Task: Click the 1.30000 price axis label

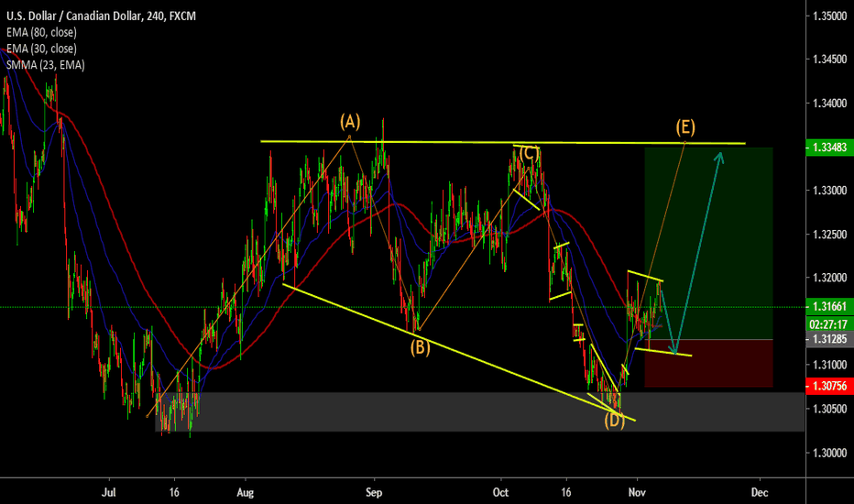Action: coord(829,453)
